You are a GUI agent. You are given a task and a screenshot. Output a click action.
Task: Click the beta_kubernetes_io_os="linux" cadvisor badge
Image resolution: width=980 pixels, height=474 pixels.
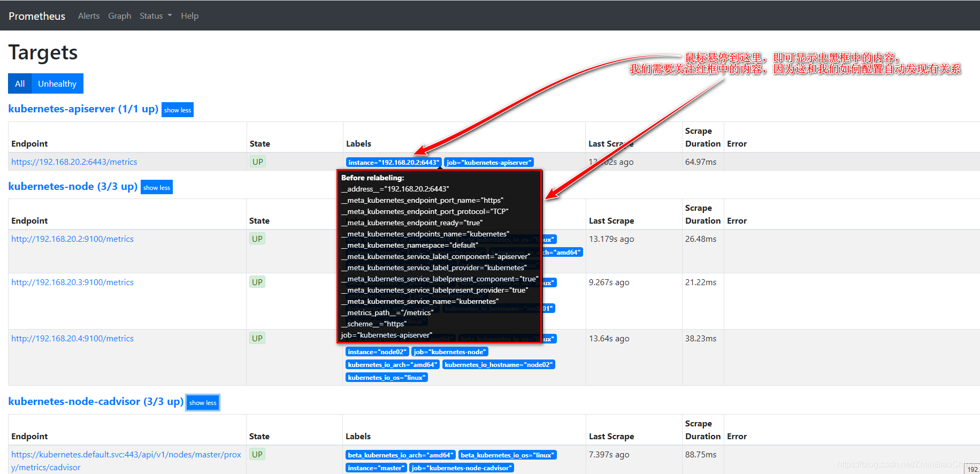coord(508,455)
